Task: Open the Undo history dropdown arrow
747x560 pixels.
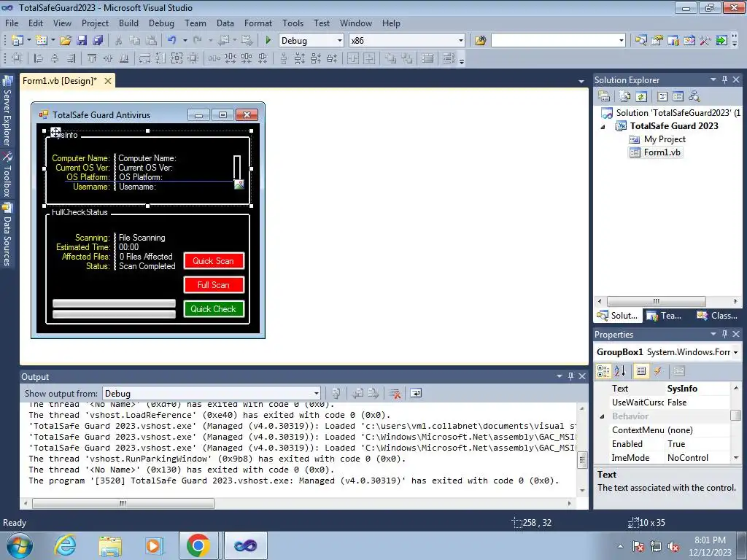Action: (185, 41)
